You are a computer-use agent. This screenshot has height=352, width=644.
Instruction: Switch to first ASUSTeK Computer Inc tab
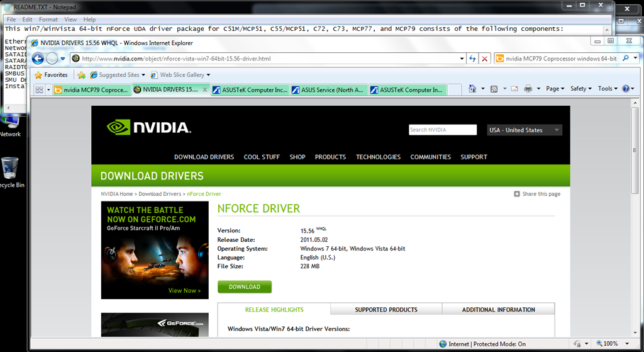point(250,89)
